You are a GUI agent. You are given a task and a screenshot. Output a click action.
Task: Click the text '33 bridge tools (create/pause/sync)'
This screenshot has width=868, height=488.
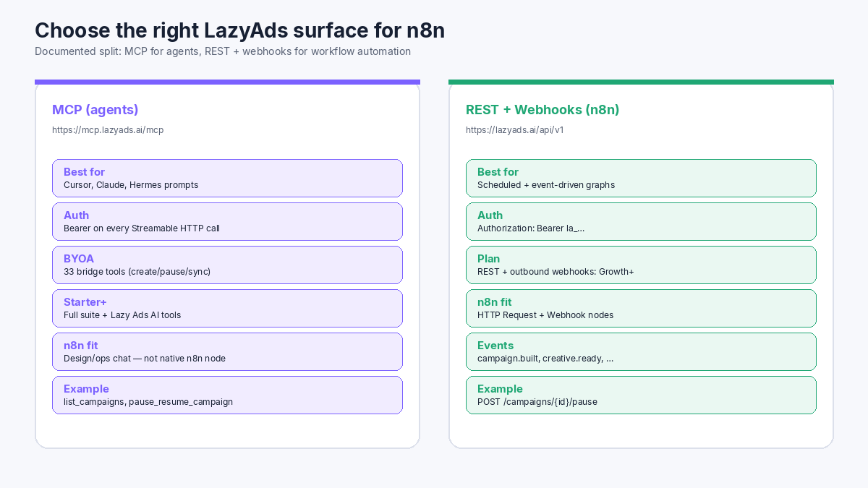tap(137, 272)
